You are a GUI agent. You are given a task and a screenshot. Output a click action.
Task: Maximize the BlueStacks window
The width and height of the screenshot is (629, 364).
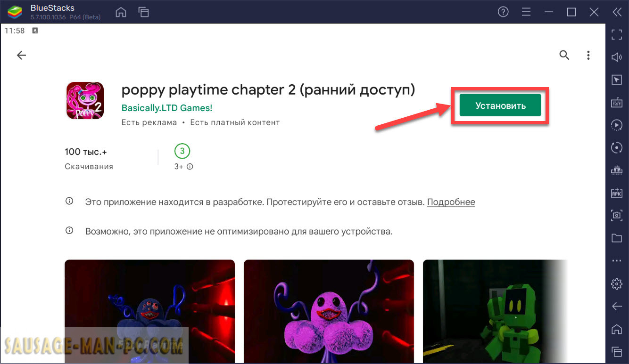tap(571, 12)
